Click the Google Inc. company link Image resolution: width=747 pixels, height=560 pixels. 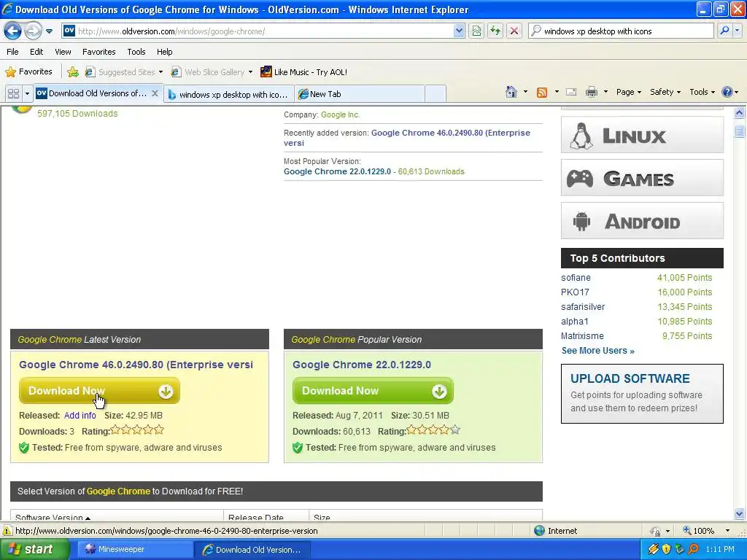340,114
